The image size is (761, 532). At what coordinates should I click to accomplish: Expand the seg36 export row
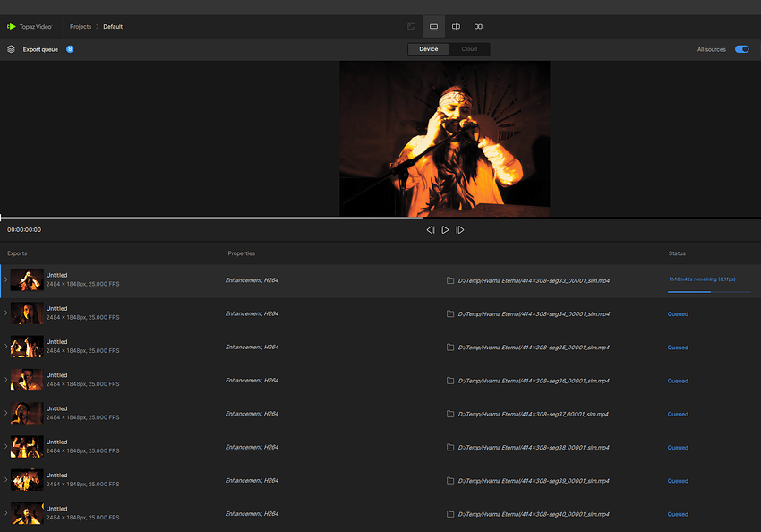tap(6, 380)
